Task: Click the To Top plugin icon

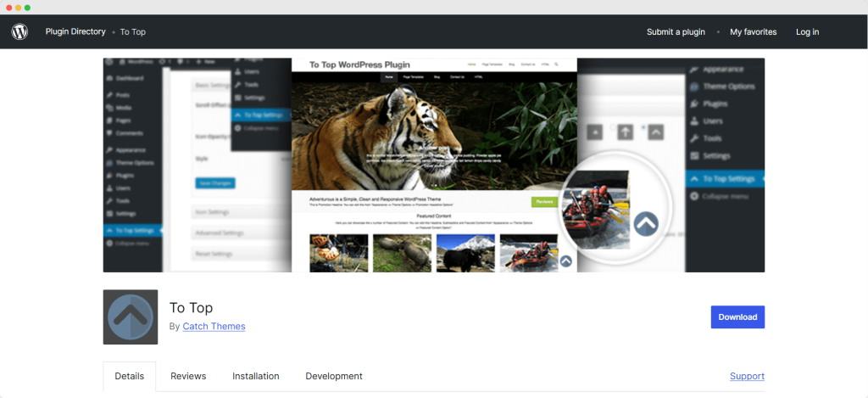Action: coord(131,317)
